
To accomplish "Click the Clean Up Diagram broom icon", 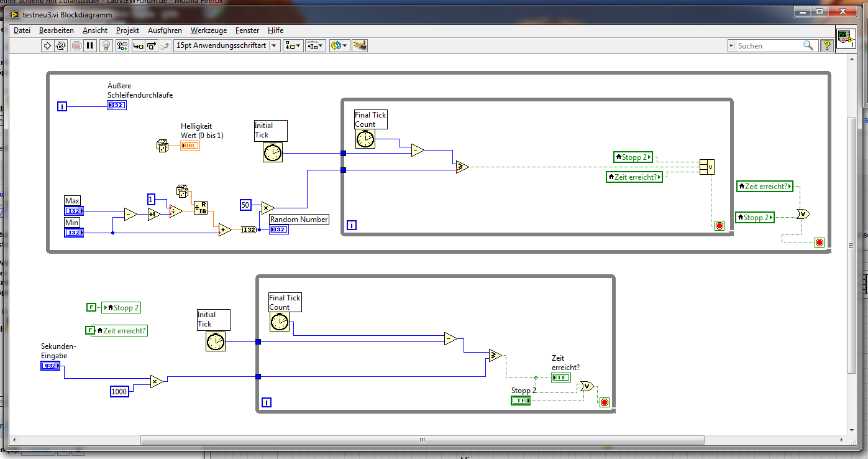I will (359, 45).
